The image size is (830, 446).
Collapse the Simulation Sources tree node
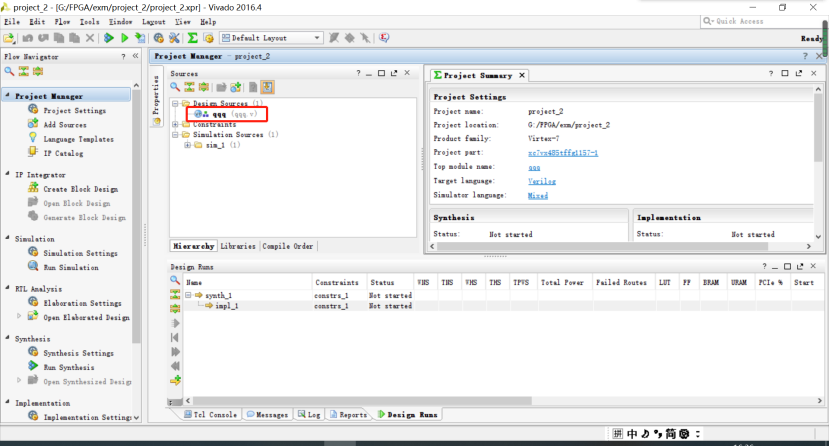175,135
